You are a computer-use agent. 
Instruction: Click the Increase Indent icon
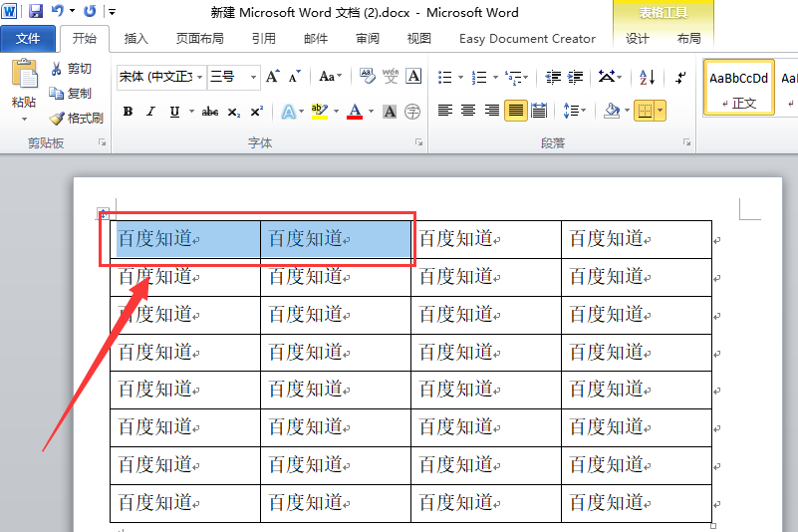[575, 77]
